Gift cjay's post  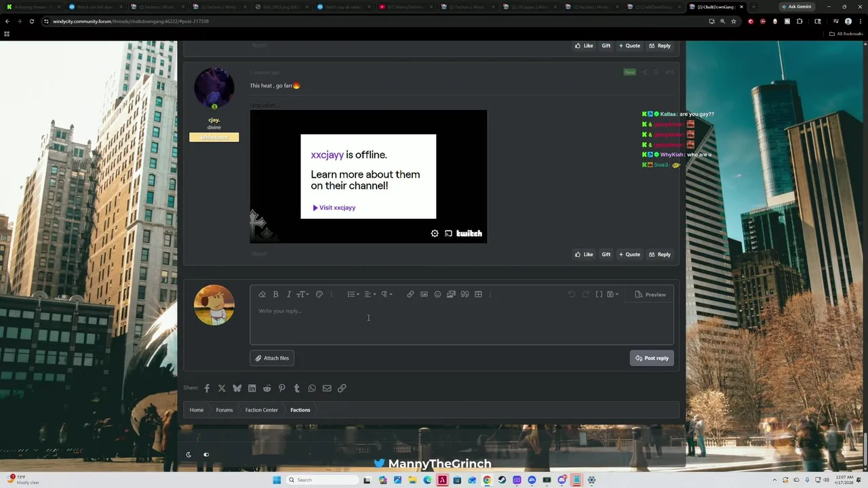(x=606, y=254)
